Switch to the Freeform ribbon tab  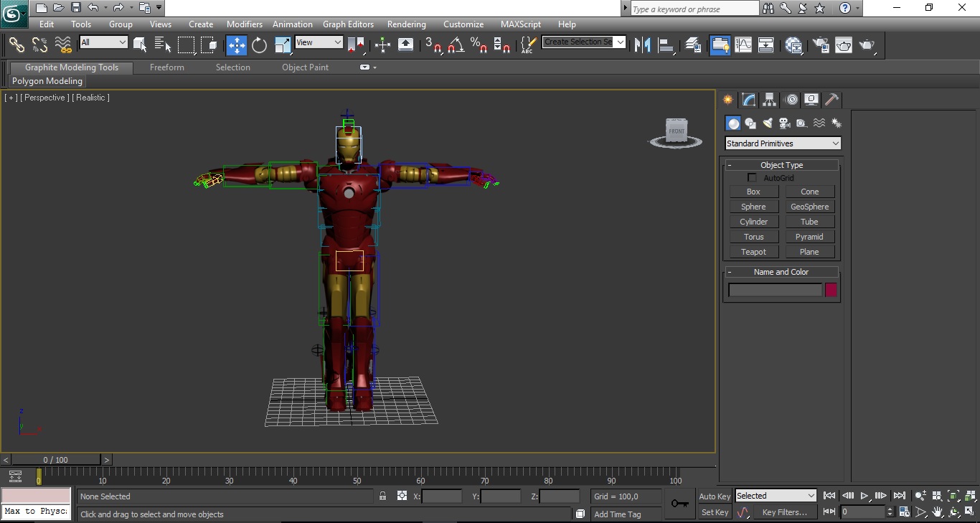167,67
